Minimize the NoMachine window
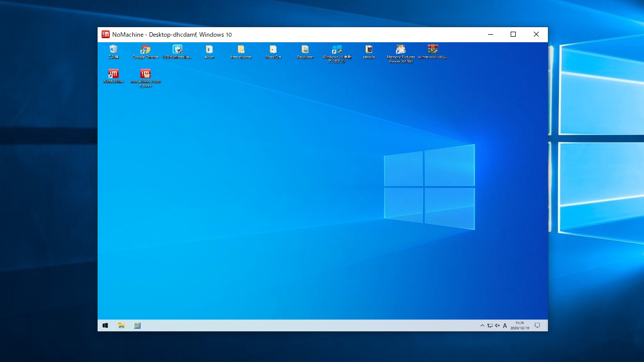The width and height of the screenshot is (644, 362). point(491,35)
